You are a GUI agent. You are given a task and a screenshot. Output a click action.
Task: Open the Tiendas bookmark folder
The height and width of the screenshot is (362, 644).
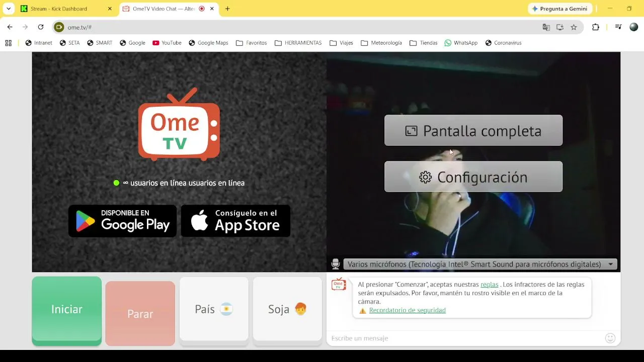tap(423, 43)
